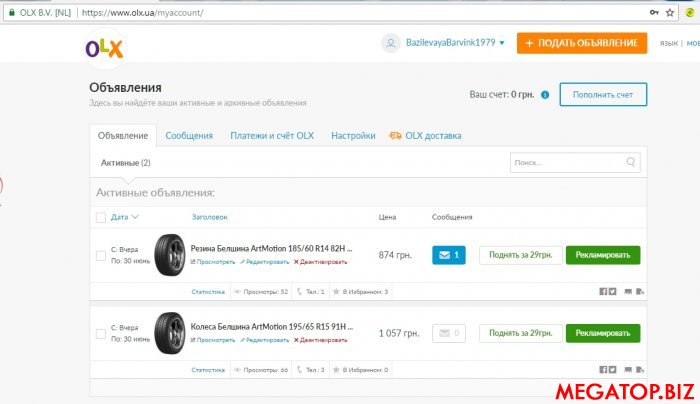Click the text Просмотры: 66
Image resolution: width=700 pixels, height=404 pixels.
tap(266, 370)
